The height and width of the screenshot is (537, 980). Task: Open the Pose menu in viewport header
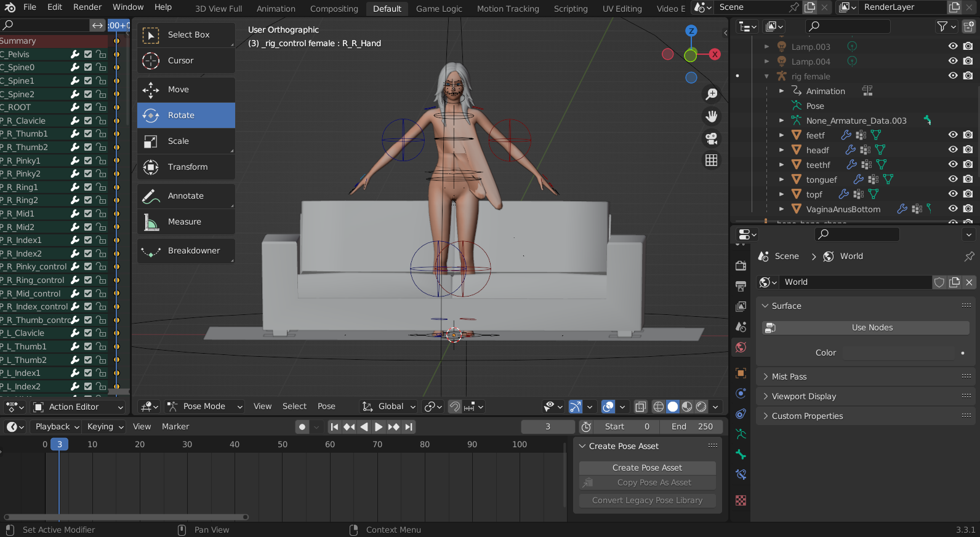click(326, 407)
